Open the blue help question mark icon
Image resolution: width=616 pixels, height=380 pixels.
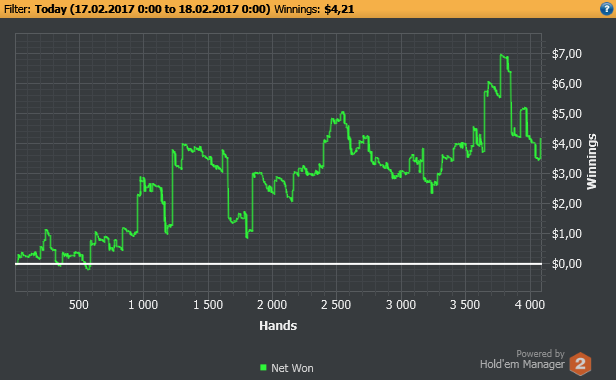click(607, 9)
